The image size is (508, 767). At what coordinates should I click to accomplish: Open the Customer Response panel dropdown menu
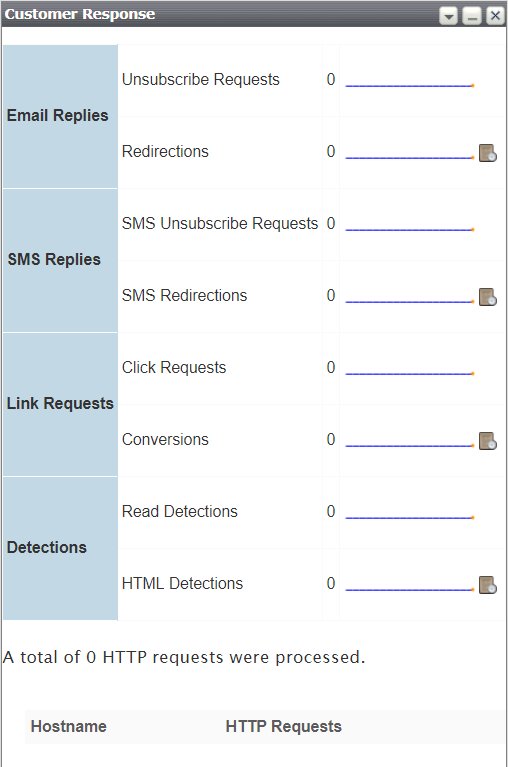[448, 16]
